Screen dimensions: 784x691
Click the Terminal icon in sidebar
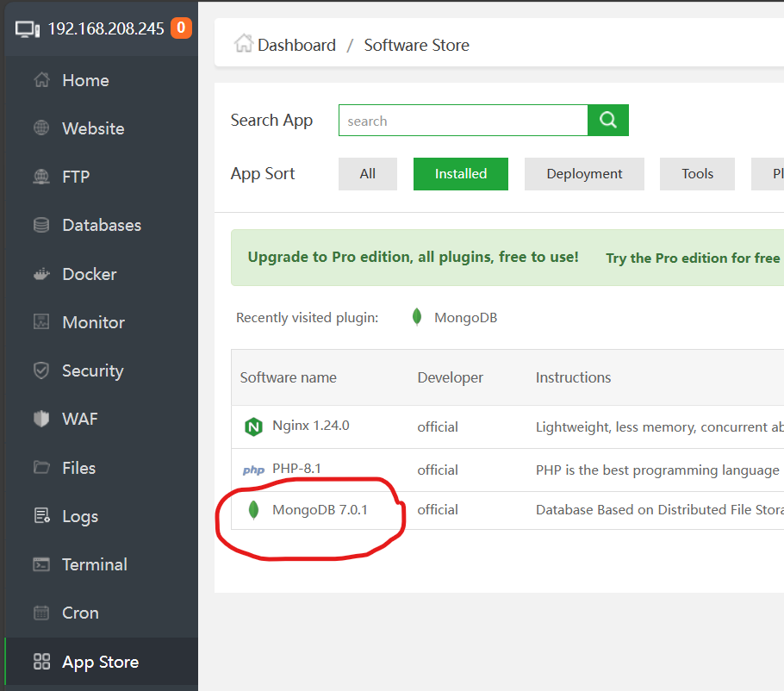coord(41,564)
